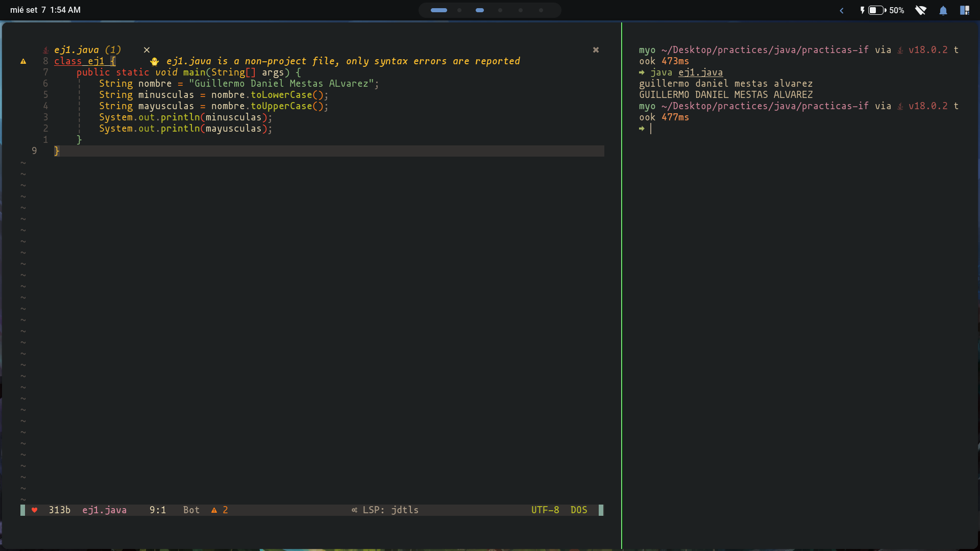Switch to the third workspace indicator
The height and width of the screenshot is (551, 980).
click(479, 10)
